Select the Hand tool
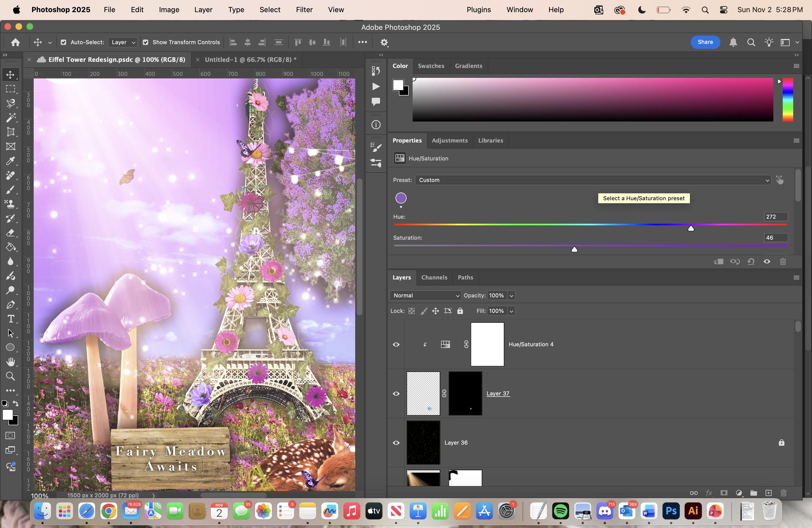This screenshot has width=812, height=528. (10, 361)
